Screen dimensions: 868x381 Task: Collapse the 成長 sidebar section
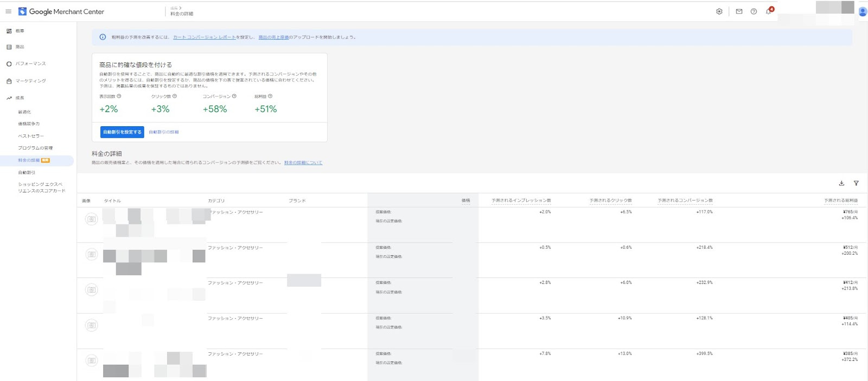tap(20, 98)
